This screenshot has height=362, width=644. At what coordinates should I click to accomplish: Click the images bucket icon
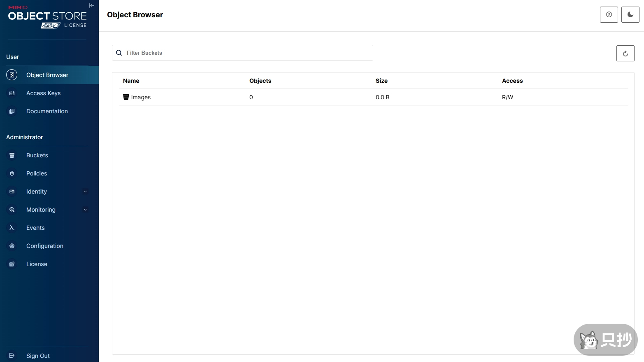tap(126, 97)
